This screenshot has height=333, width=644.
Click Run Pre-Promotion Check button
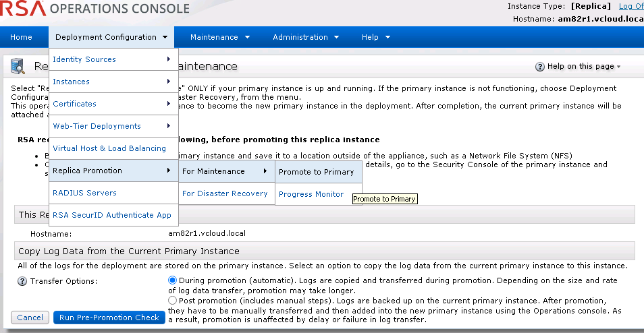109,317
